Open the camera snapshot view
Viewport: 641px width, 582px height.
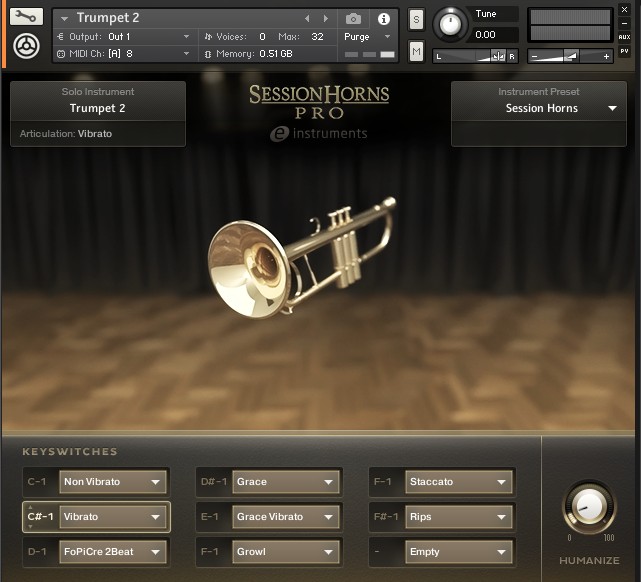353,19
